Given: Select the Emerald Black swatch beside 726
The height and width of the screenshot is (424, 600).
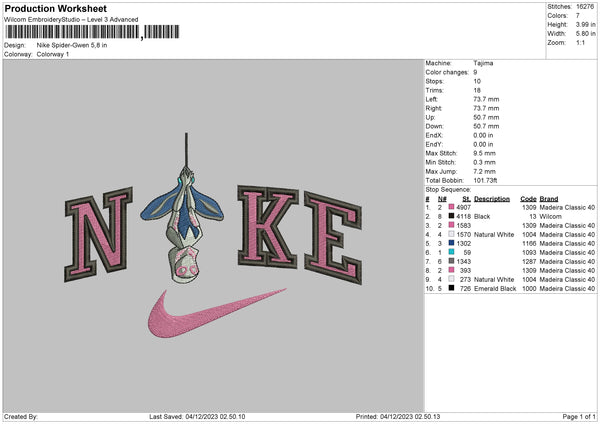Looking at the screenshot, I should [452, 288].
